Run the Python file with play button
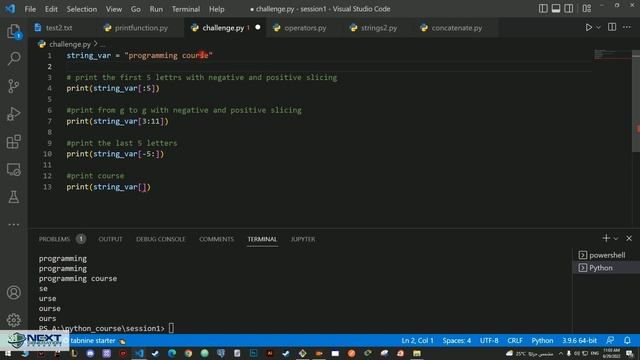This screenshot has height=360, width=640. tap(589, 27)
